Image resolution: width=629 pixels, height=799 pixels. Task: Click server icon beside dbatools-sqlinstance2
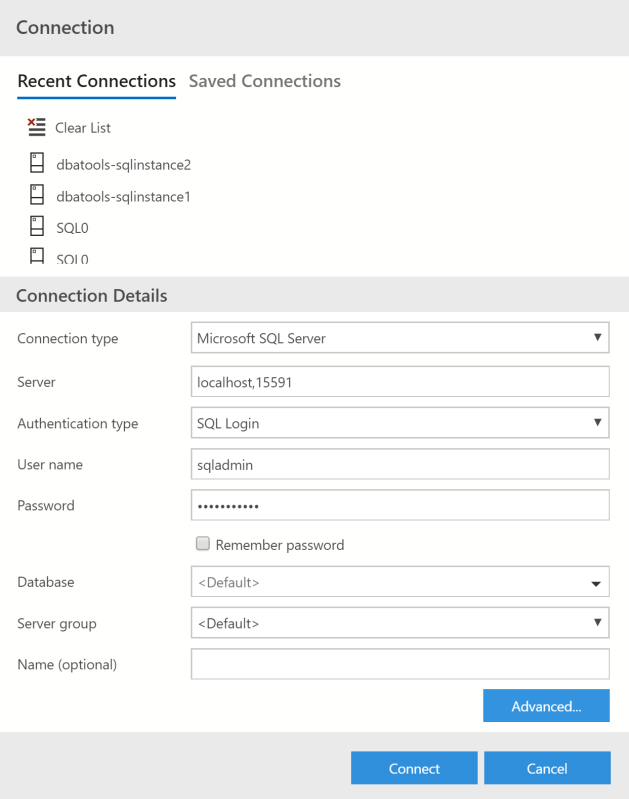[x=37, y=163]
